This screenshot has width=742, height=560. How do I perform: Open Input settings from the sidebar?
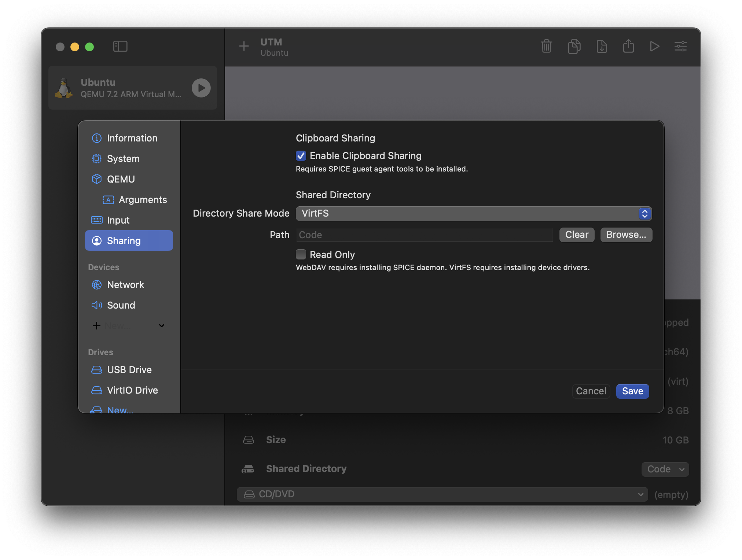[x=118, y=220]
